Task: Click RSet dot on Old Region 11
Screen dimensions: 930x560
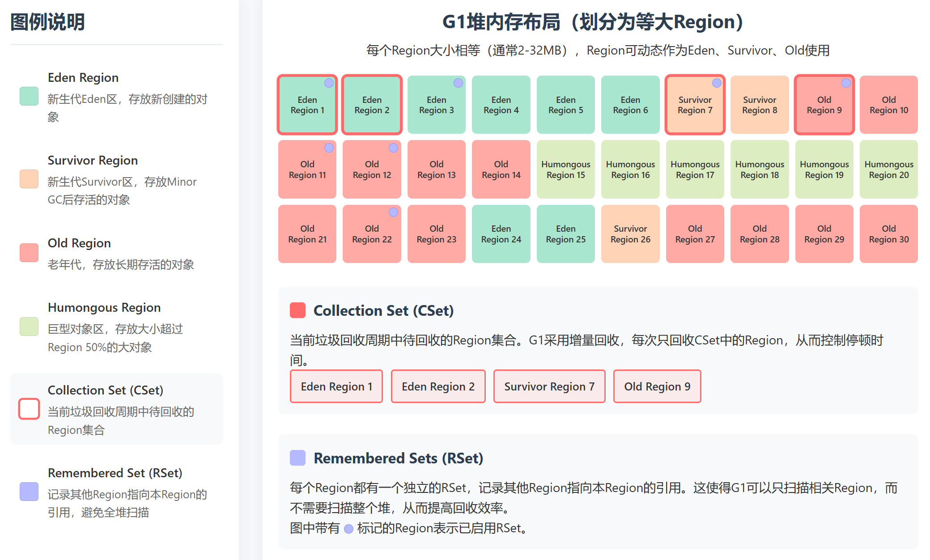Action: 329,148
